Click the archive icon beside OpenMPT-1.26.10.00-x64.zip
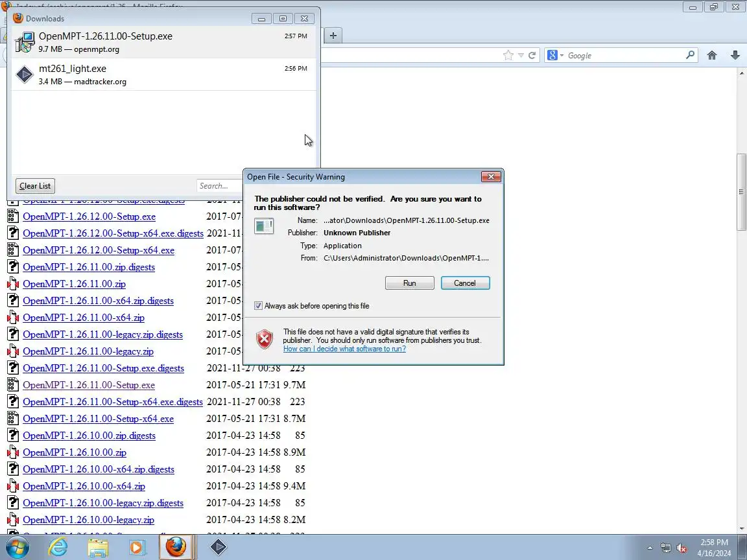The image size is (747, 560). tap(13, 486)
